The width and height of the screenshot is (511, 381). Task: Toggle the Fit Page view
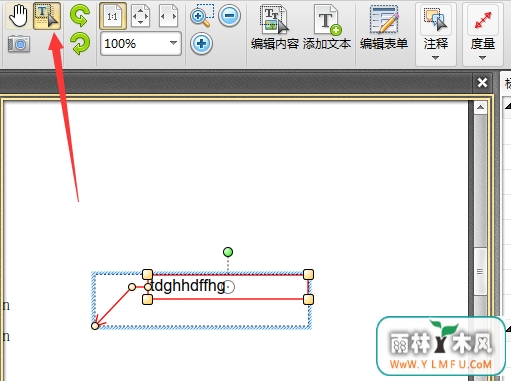pos(140,16)
